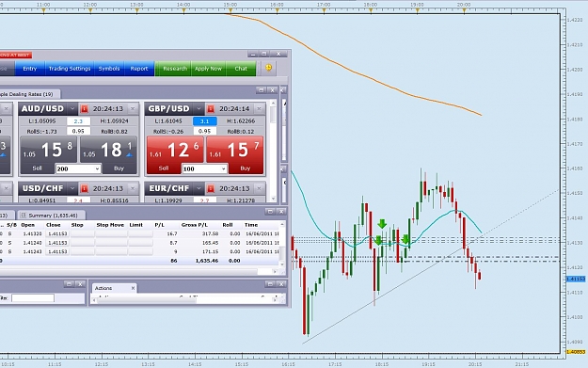Viewport: 588px width, 368px height.
Task: Restore the Summary panel window
Action: (x=270, y=212)
